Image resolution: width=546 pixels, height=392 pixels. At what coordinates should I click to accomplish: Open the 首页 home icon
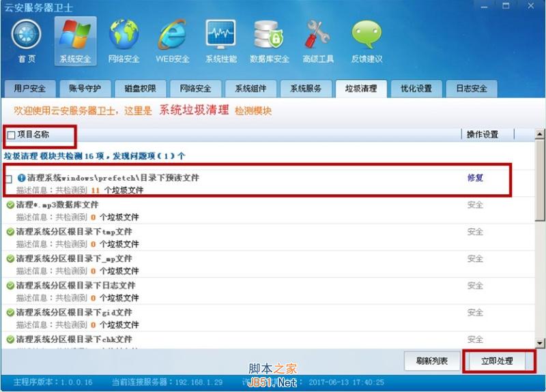(x=26, y=35)
